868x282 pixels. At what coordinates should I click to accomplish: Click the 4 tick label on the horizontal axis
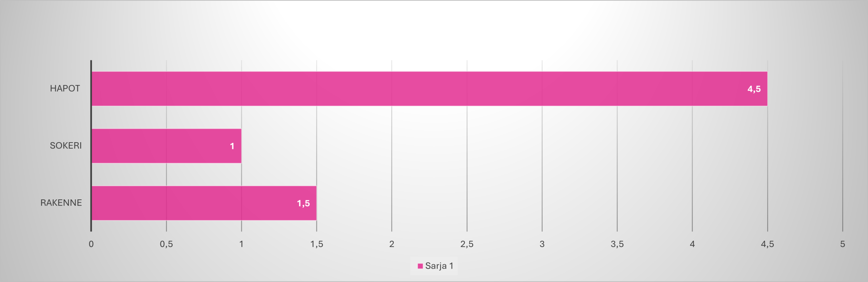pyautogui.click(x=692, y=244)
